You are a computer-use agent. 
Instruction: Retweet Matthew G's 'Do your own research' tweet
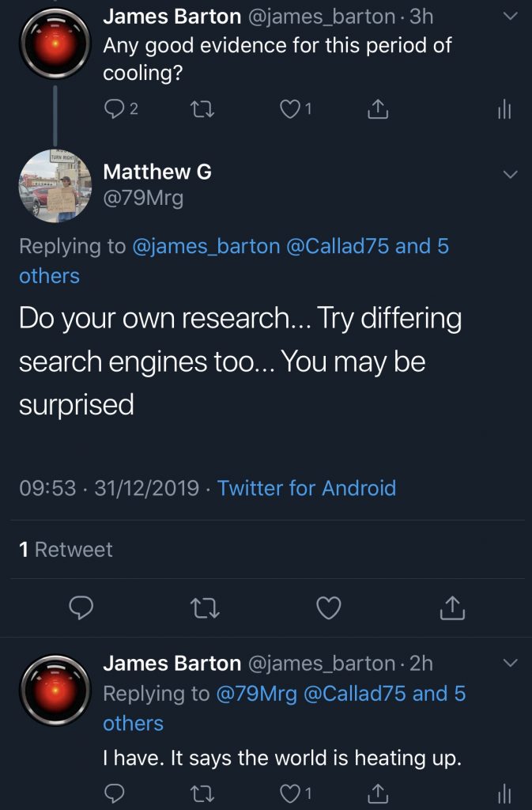point(205,607)
